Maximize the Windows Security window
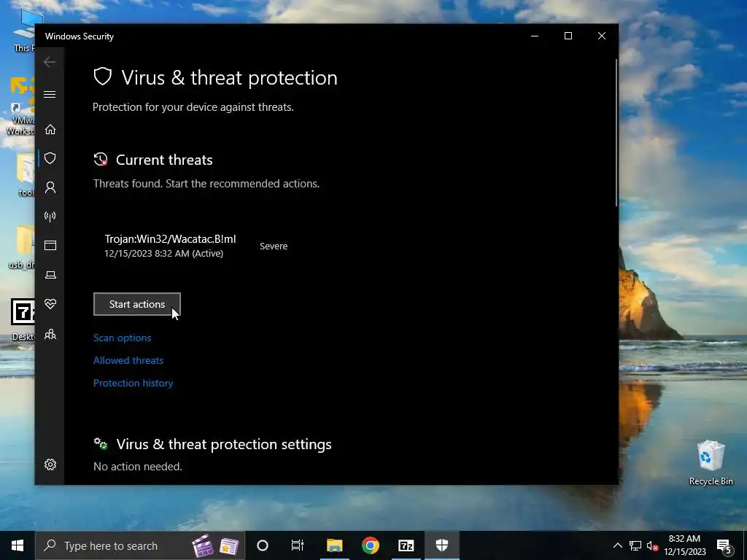Viewport: 747px width, 560px height. [x=568, y=36]
